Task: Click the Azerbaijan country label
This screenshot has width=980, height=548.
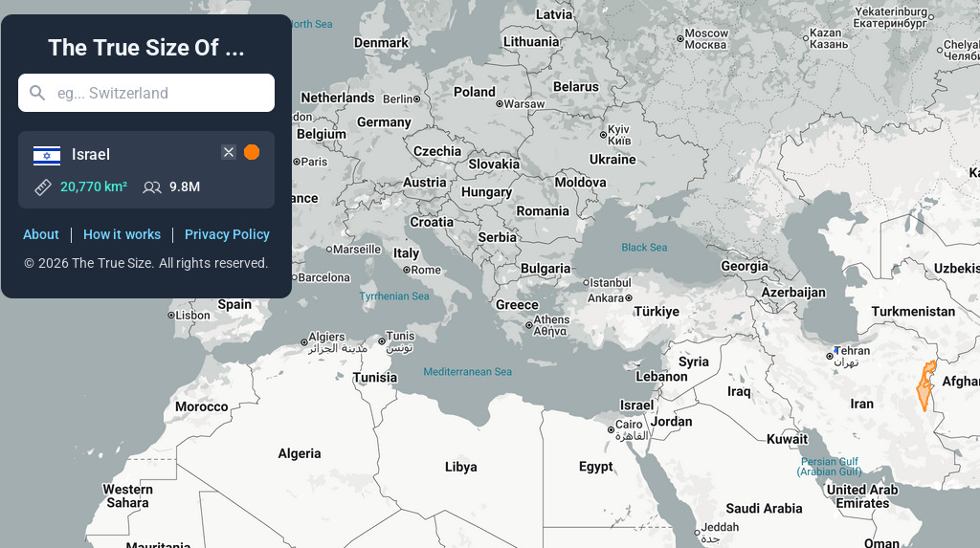Action: tap(793, 293)
